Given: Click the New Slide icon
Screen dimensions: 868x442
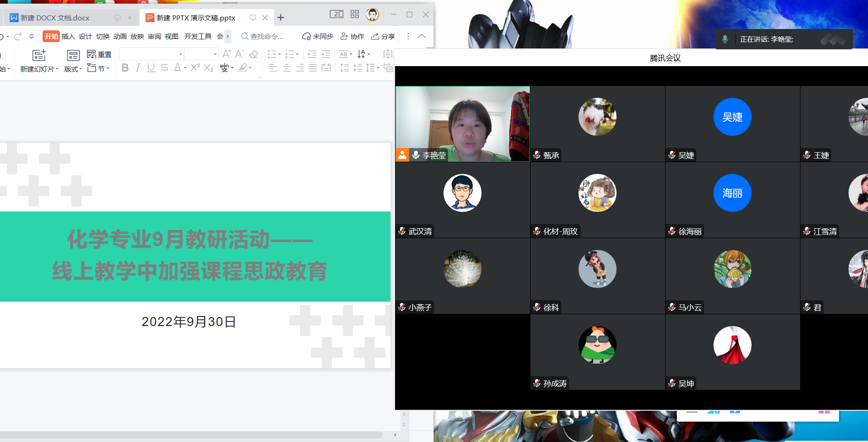Looking at the screenshot, I should click(39, 55).
